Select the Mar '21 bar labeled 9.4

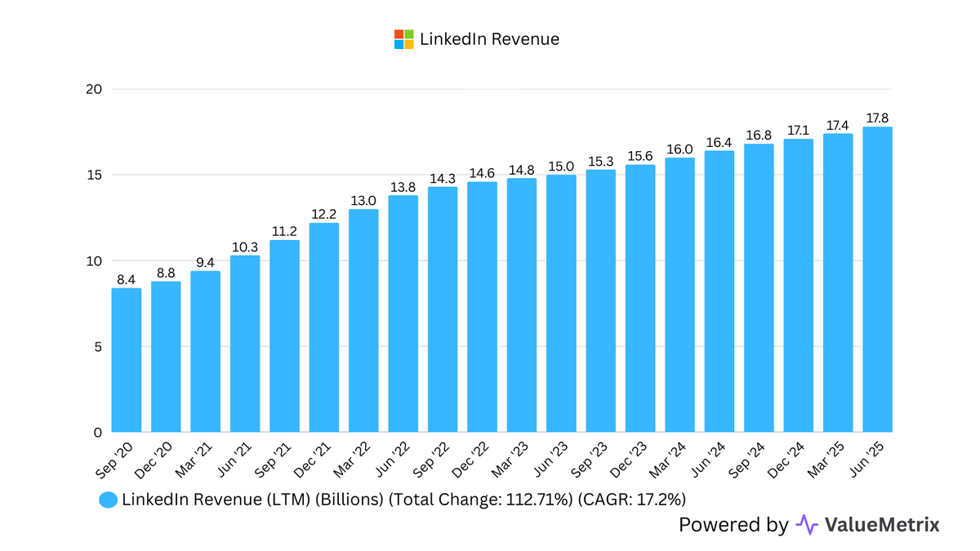[205, 352]
